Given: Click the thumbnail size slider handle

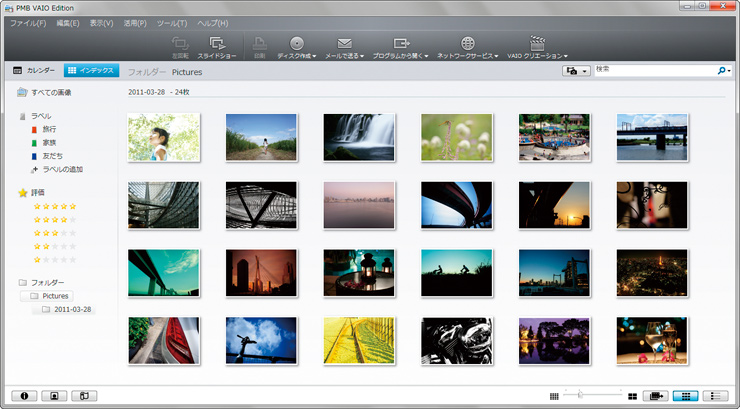Looking at the screenshot, I should (579, 396).
